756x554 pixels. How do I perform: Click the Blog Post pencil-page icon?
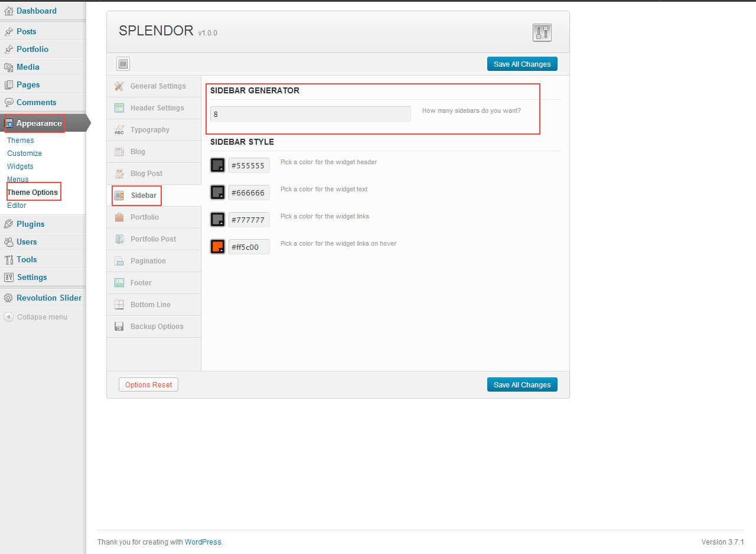point(119,174)
